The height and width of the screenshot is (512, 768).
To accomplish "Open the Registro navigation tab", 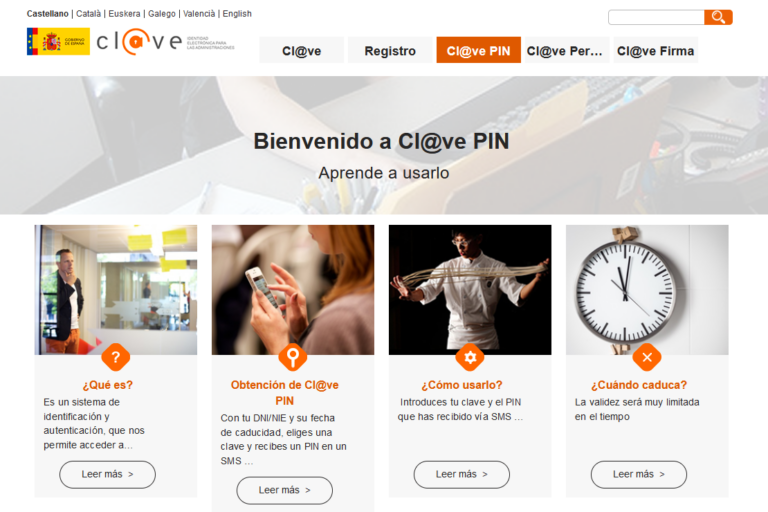I will tap(390, 50).
